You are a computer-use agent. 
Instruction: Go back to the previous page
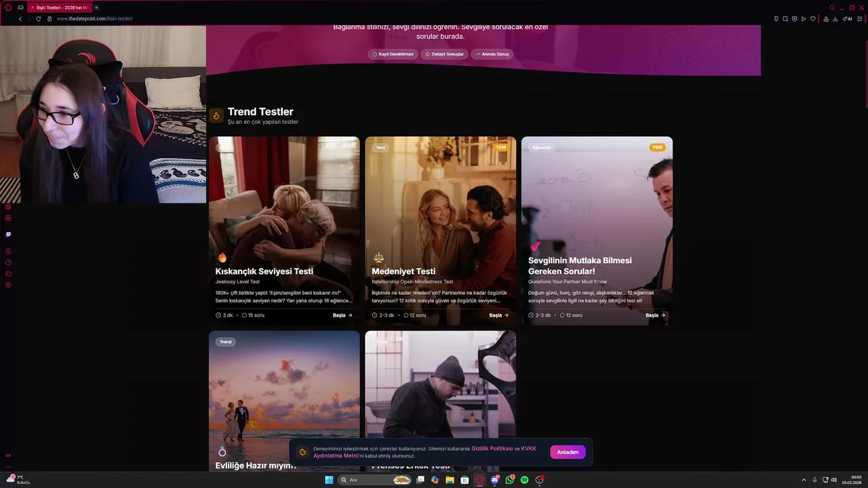(20, 18)
